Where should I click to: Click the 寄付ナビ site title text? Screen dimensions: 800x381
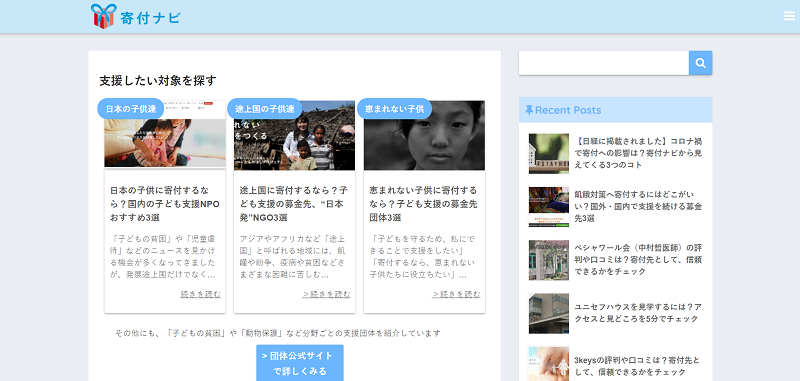(151, 18)
